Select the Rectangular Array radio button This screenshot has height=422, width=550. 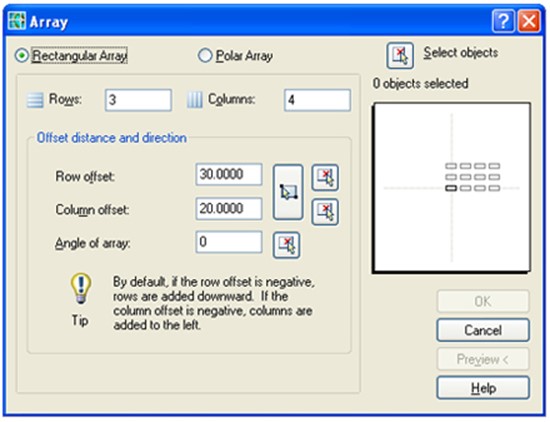pyautogui.click(x=21, y=56)
